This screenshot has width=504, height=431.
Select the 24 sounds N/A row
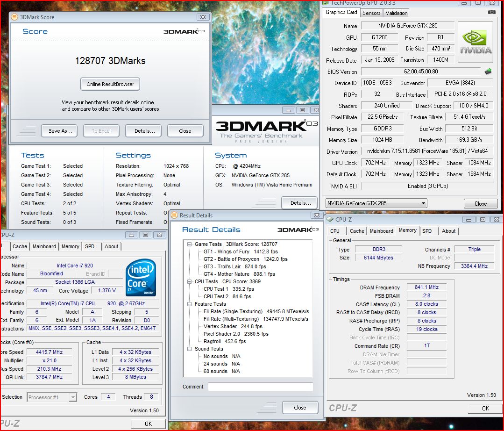[x=222, y=364]
